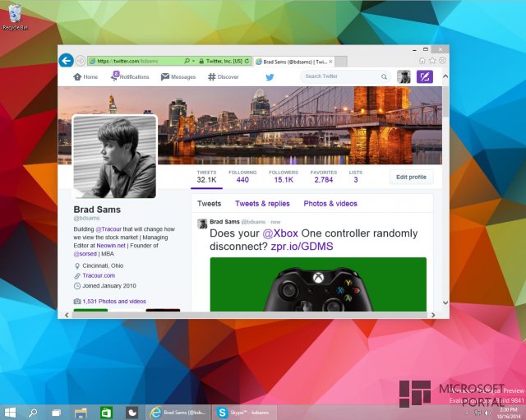The width and height of the screenshot is (526, 420).
Task: Select the Skype taskbar button
Action: point(244,413)
